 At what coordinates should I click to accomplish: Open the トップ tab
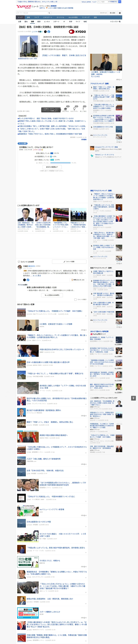tap(20, 17)
